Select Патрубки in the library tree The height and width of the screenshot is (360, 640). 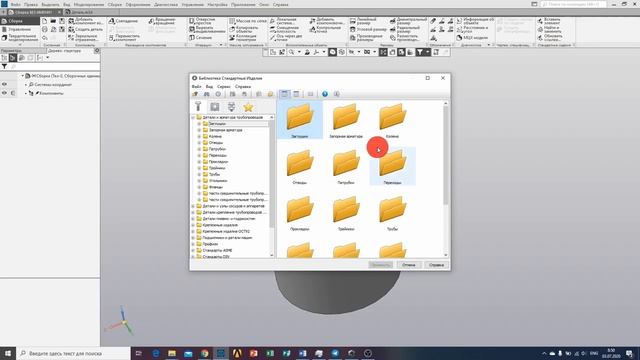[217, 149]
